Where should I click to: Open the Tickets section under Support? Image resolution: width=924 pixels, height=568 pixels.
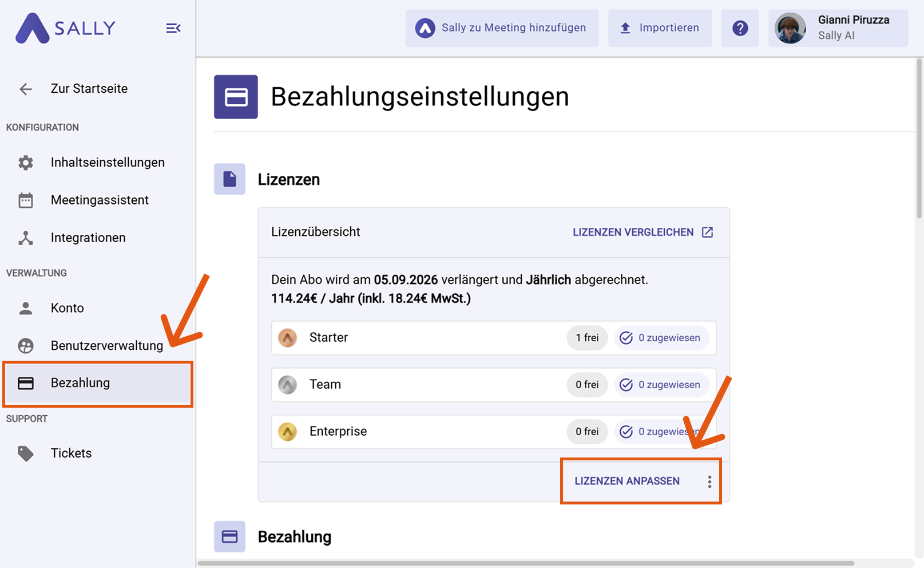click(71, 453)
